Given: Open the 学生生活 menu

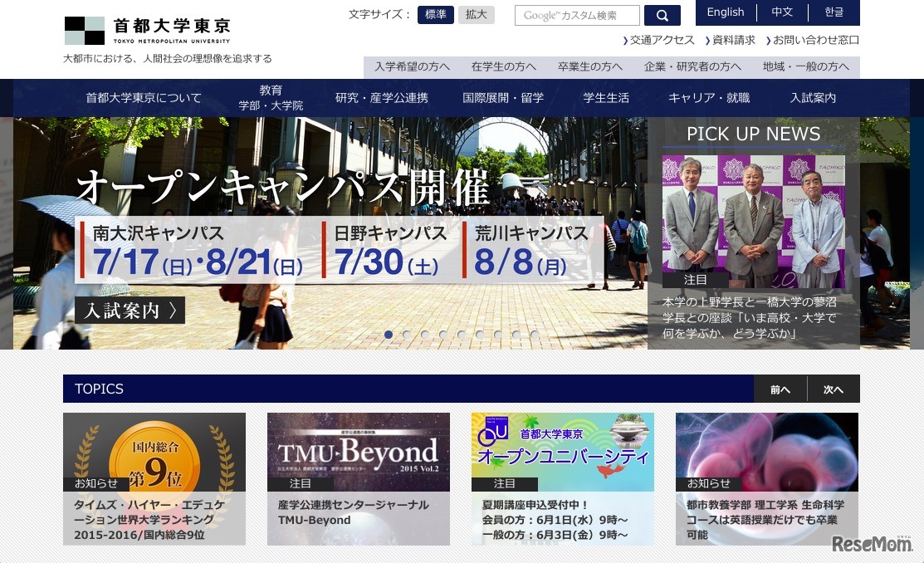Looking at the screenshot, I should 606,98.
